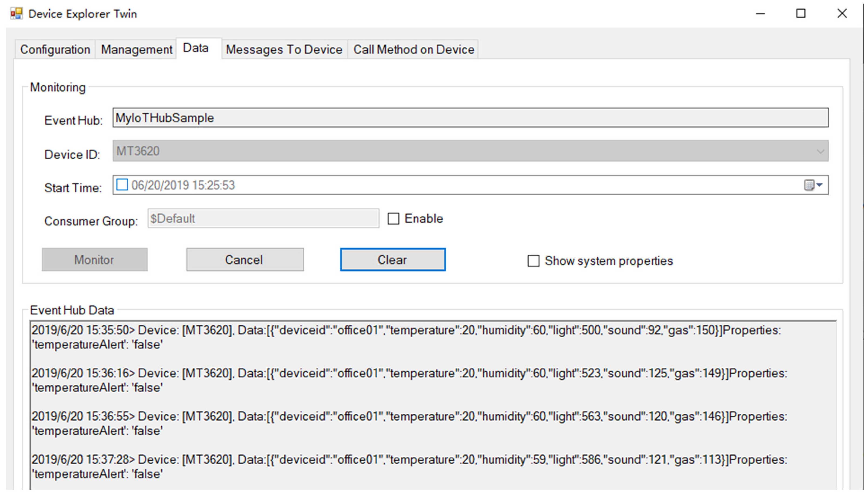Go to Messages To Device tab
The height and width of the screenshot is (496, 868).
(284, 50)
